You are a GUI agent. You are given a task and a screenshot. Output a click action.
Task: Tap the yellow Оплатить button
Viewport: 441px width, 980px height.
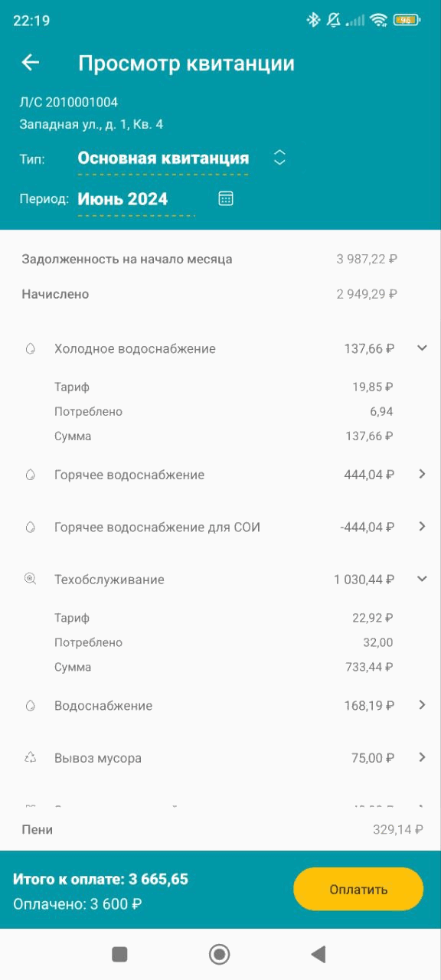click(x=358, y=889)
